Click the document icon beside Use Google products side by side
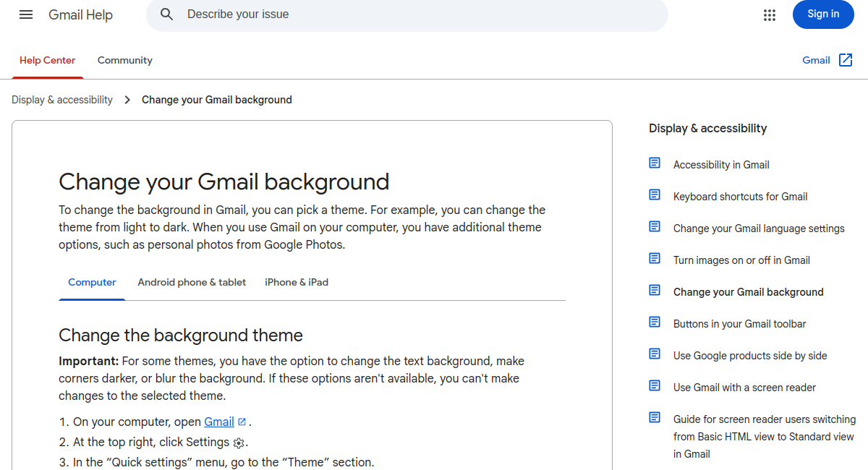 (x=655, y=354)
